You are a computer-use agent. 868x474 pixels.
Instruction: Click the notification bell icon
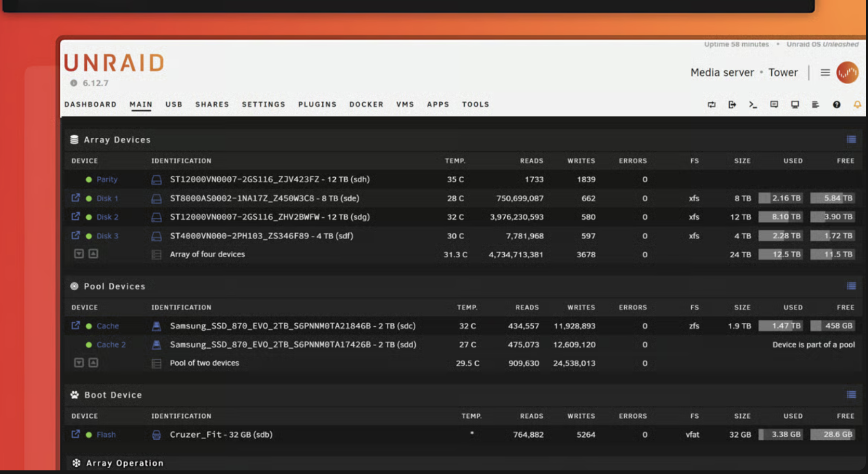click(857, 104)
